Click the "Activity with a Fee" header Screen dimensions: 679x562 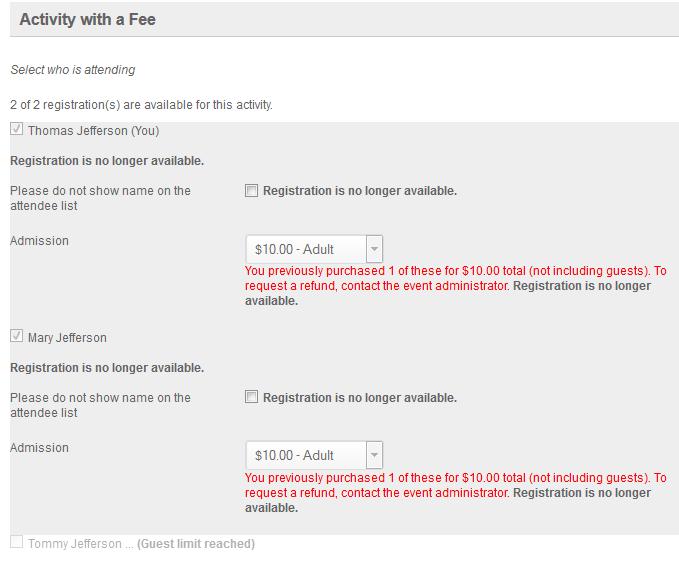88,19
